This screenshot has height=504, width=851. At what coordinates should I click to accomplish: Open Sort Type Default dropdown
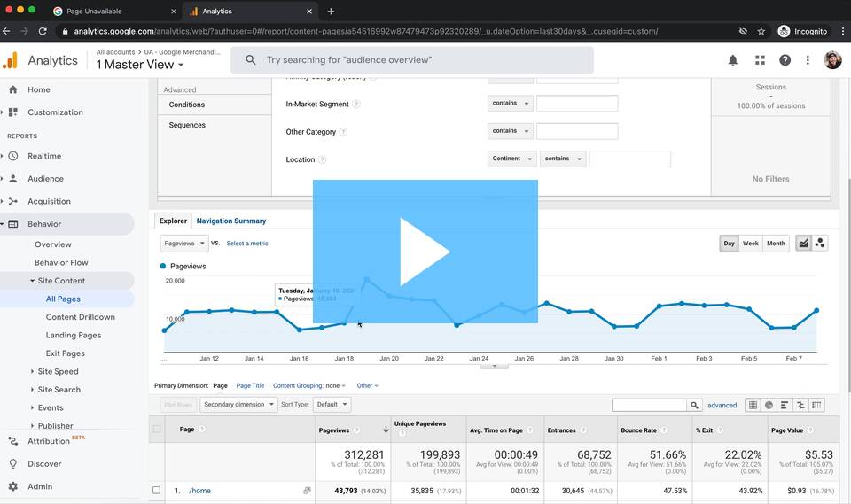[332, 405]
